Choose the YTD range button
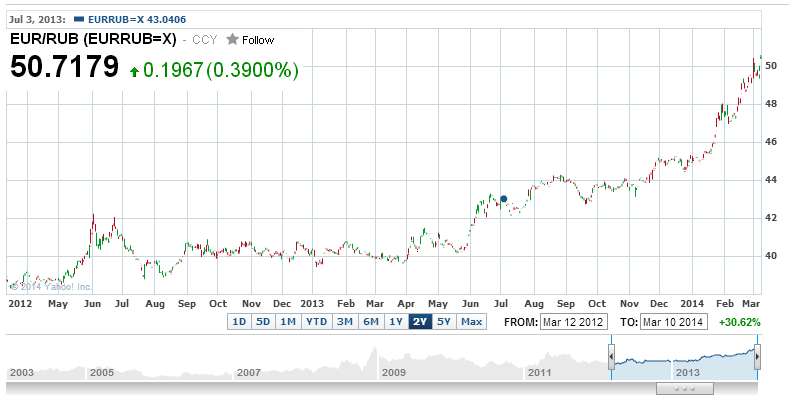789x397 pixels. coord(317,322)
